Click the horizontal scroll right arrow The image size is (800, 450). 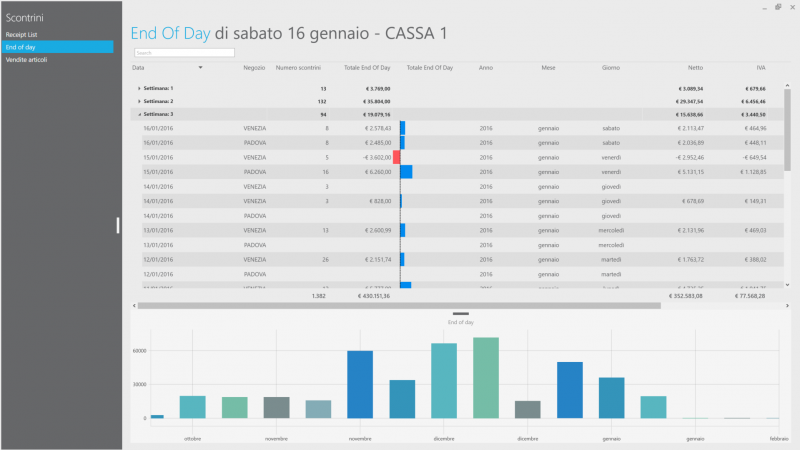(787, 306)
